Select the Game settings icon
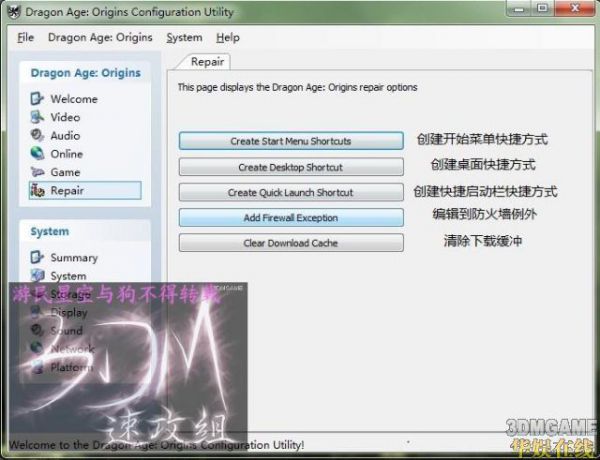The image size is (600, 460). click(38, 172)
